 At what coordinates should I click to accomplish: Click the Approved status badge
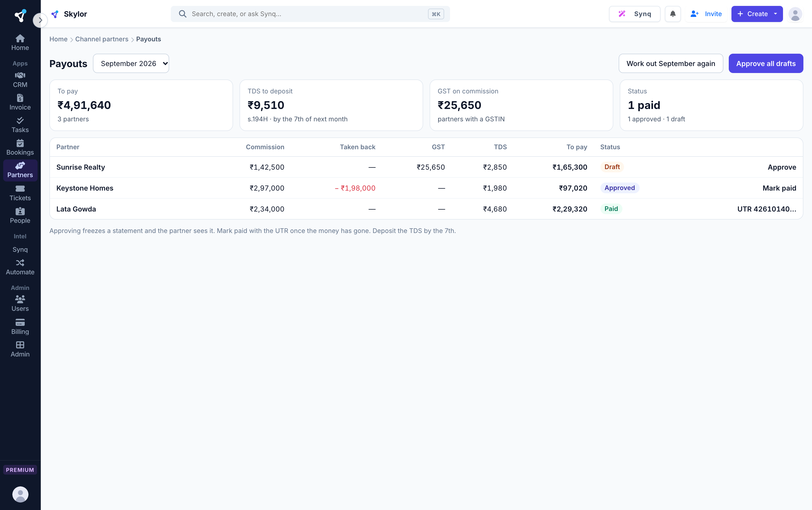[619, 188]
